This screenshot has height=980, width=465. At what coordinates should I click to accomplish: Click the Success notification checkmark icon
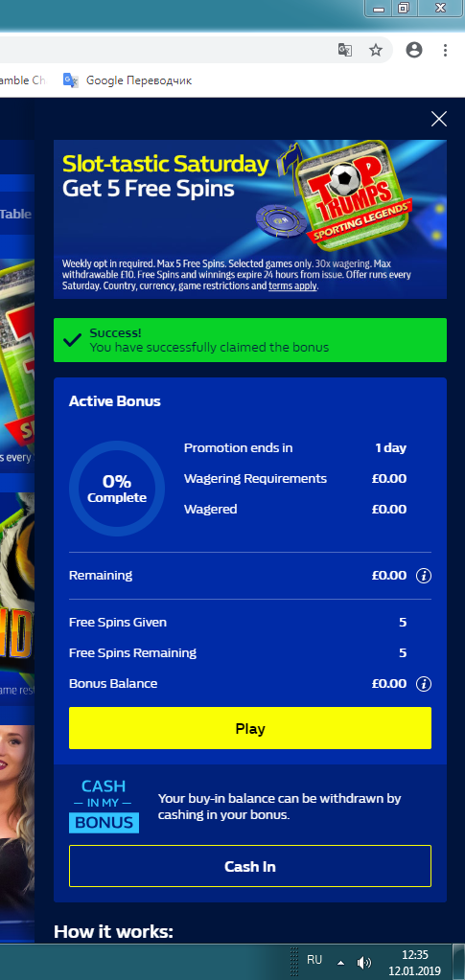coord(73,340)
